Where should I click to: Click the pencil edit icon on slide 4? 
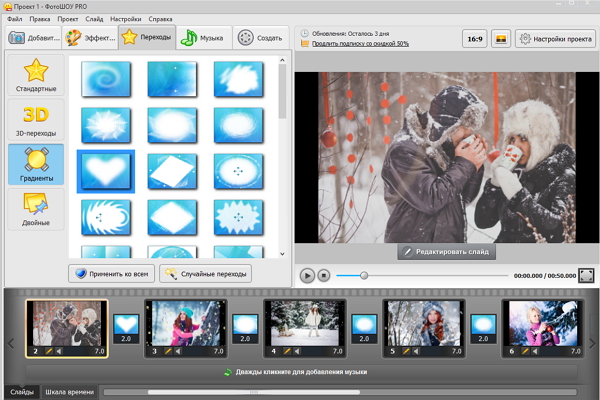coord(287,351)
